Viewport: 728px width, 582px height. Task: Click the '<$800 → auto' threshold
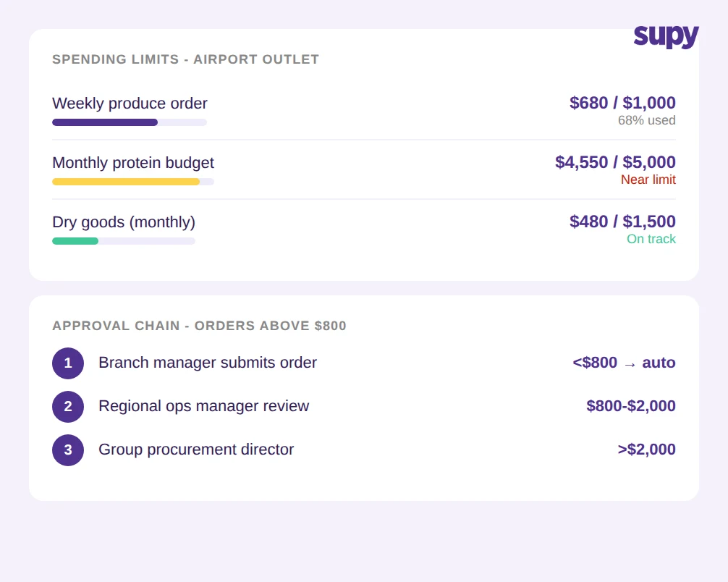pyautogui.click(x=624, y=363)
